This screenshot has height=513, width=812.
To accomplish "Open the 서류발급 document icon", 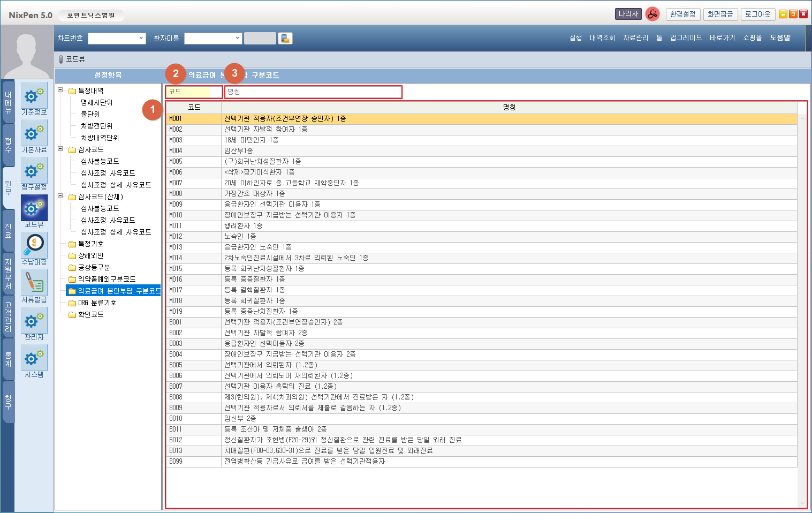I will (x=34, y=284).
